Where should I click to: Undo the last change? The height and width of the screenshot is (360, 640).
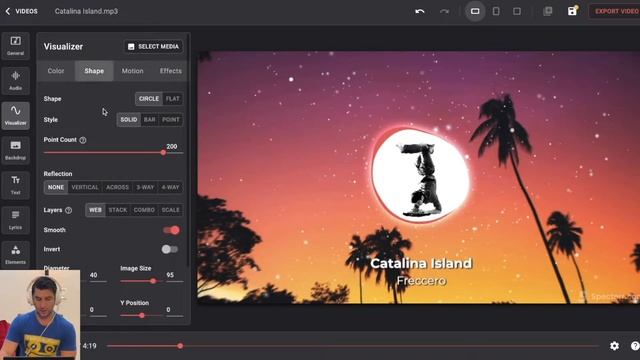click(420, 11)
